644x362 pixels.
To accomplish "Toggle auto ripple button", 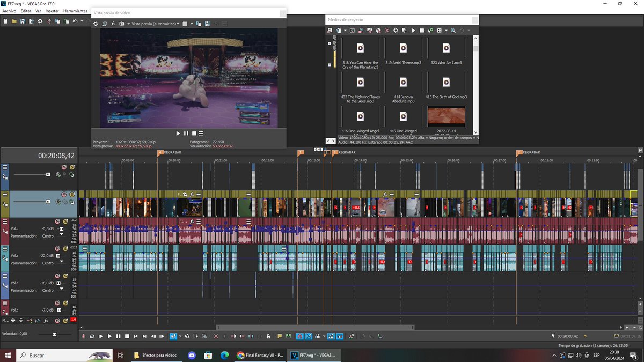I will click(x=318, y=336).
